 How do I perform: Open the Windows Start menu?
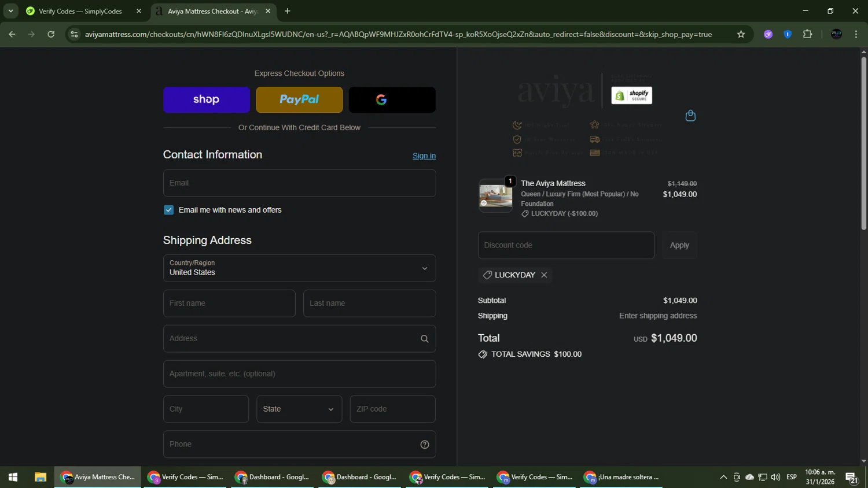point(13,477)
